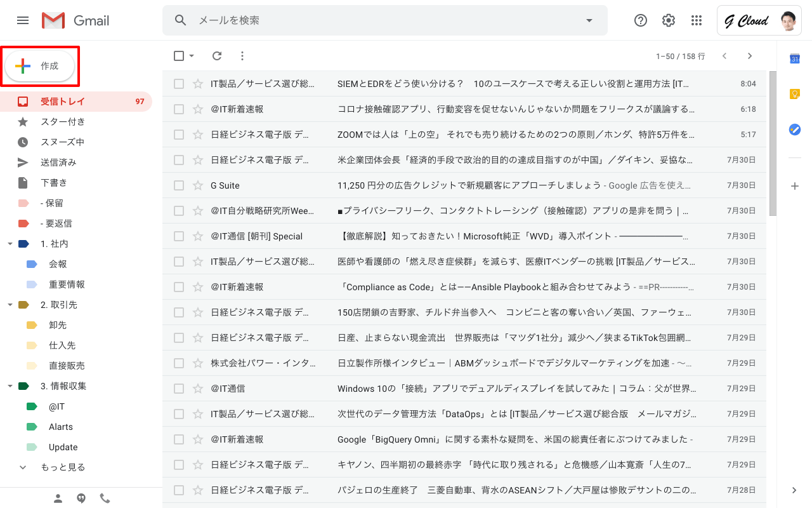Expand もっと見る to show more labels
Viewport: 812px width, 508px height.
[63, 467]
